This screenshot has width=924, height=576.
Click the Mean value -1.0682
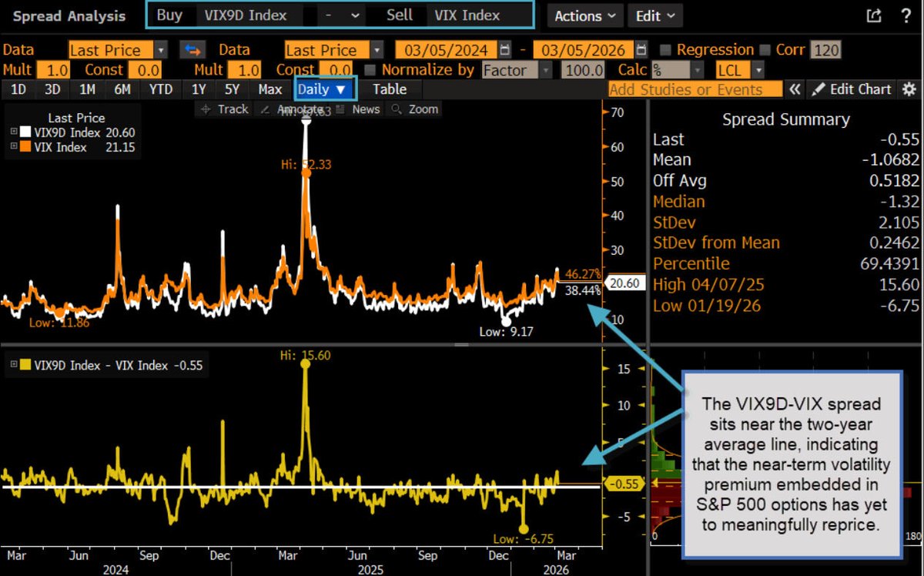[x=892, y=160]
